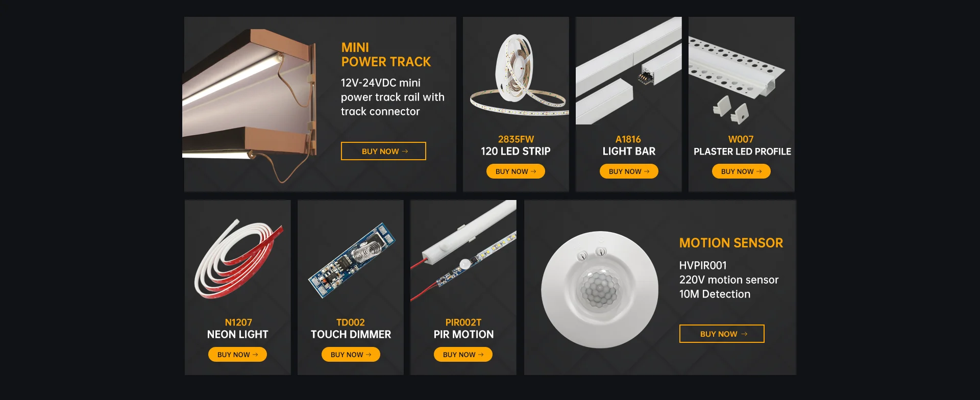Screen dimensions: 980x400
Task: Open the touch dimmer circuit board image
Action: 352,260
